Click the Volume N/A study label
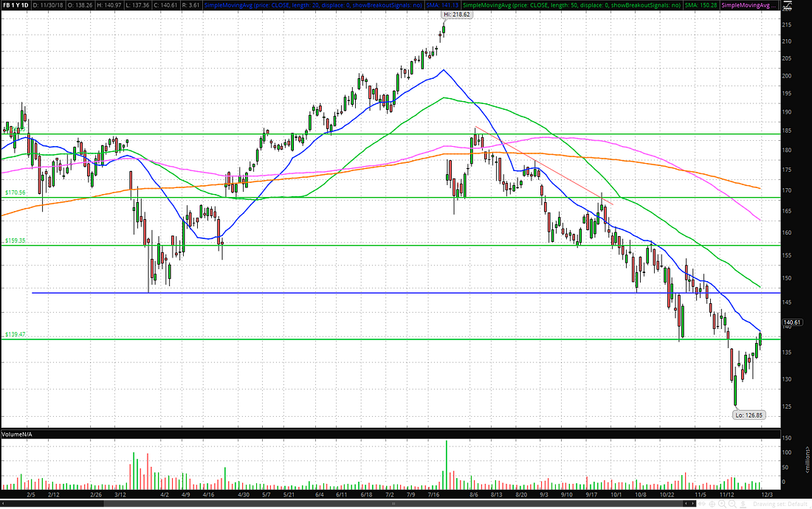This screenshot has width=812, height=509. coord(16,434)
